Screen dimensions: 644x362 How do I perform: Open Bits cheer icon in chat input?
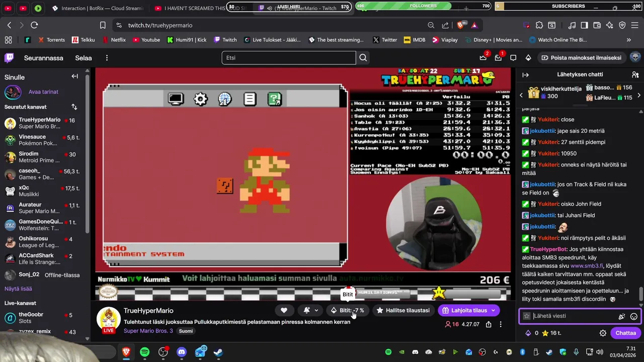tap(622, 316)
